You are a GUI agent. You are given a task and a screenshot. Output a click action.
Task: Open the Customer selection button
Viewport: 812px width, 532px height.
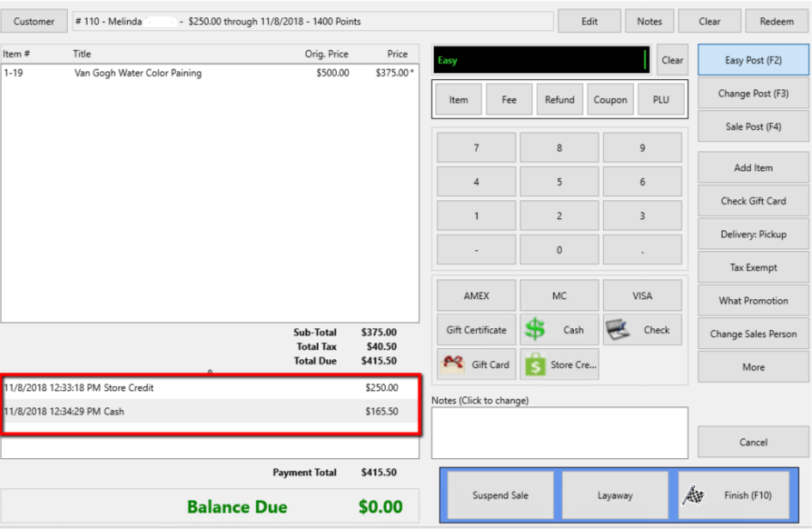(34, 21)
